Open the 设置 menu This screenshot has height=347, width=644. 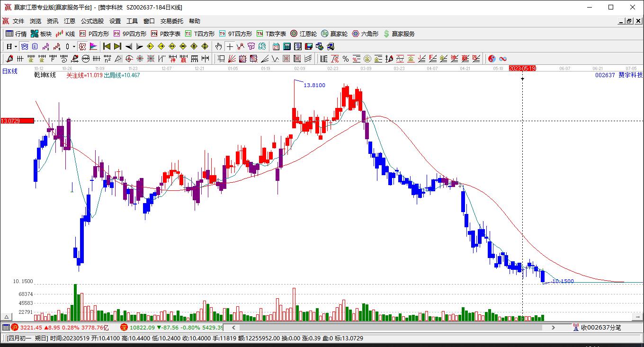click(x=115, y=21)
